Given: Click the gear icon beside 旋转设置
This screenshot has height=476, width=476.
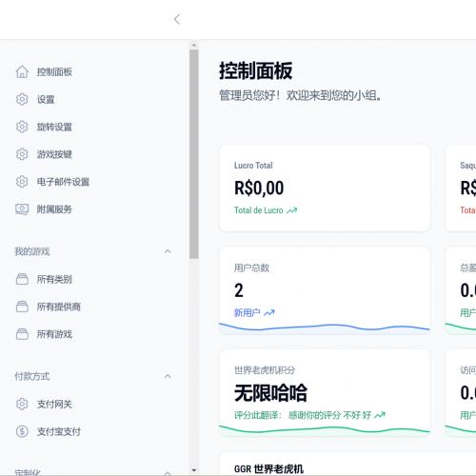Looking at the screenshot, I should tap(22, 127).
